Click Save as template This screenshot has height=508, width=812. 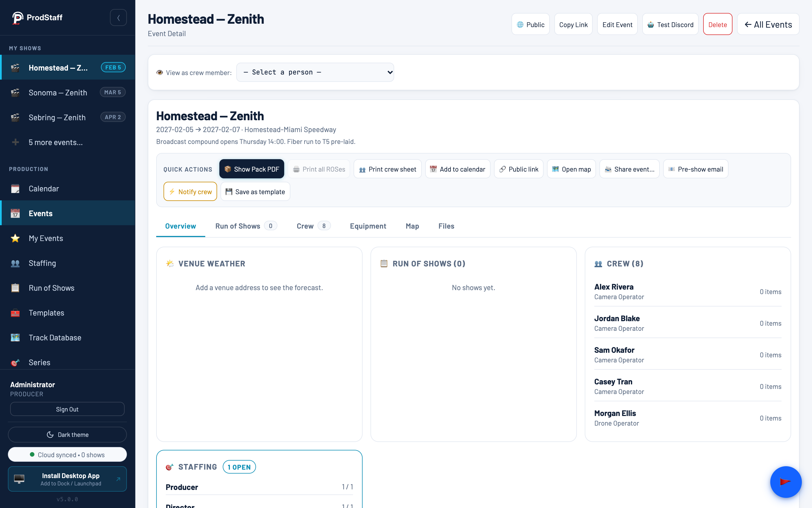pos(255,192)
